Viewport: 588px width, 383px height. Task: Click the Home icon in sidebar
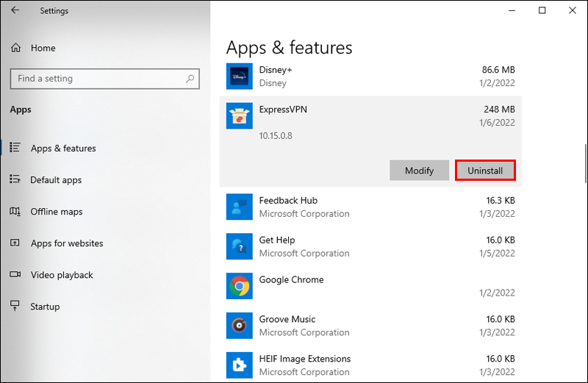(15, 48)
